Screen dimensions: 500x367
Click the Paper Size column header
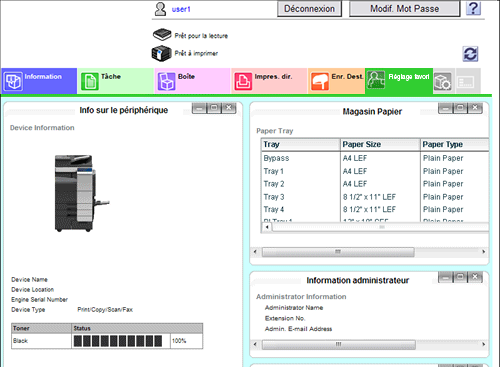point(380,145)
